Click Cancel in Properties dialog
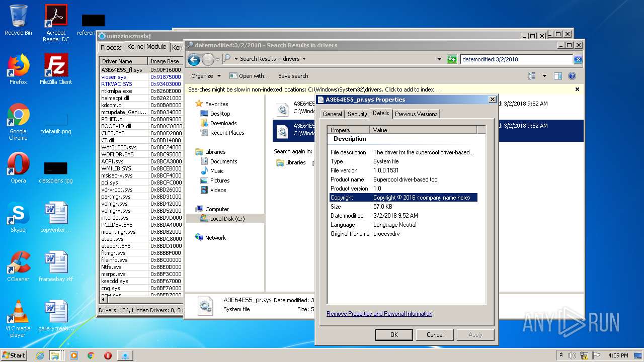This screenshot has height=362, width=644. tap(435, 334)
